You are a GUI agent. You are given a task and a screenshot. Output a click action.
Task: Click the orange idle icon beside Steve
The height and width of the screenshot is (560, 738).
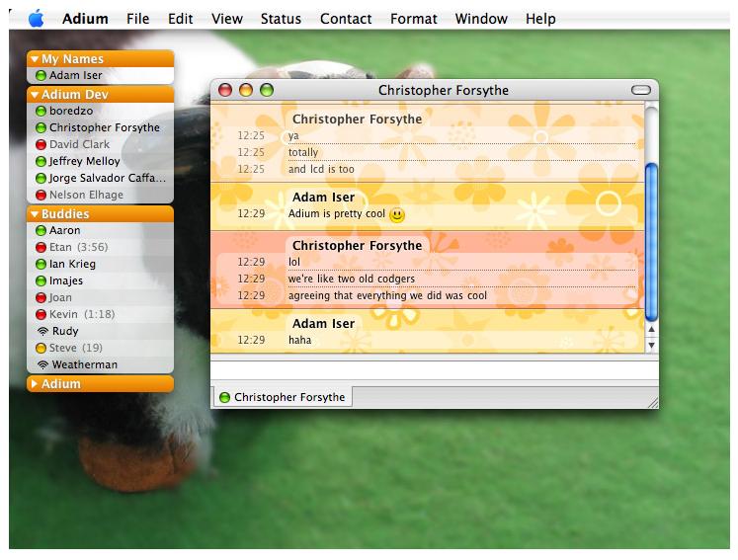(41, 349)
